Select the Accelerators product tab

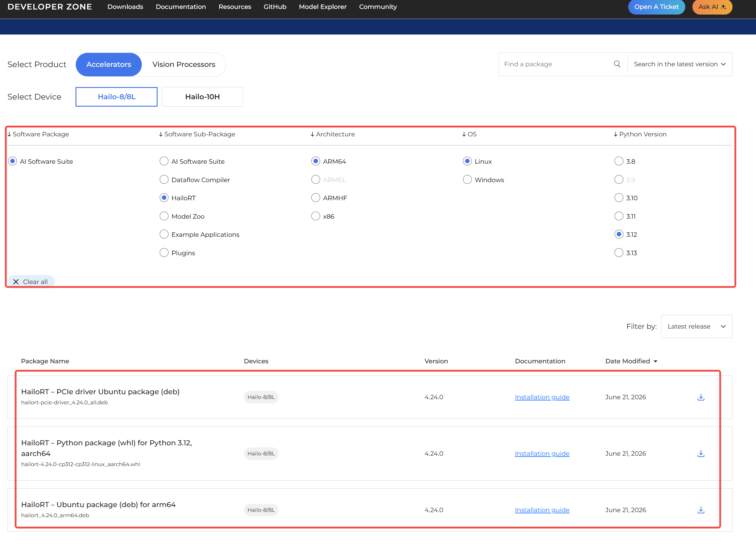(109, 64)
